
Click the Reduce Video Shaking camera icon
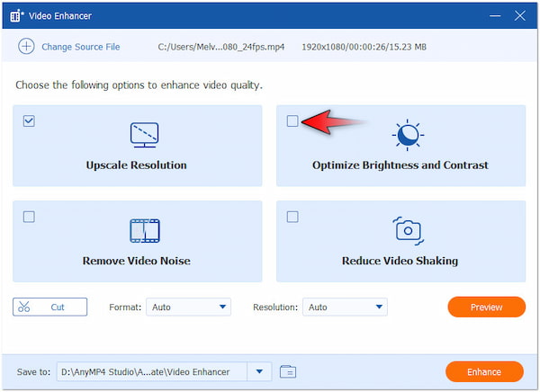408,230
